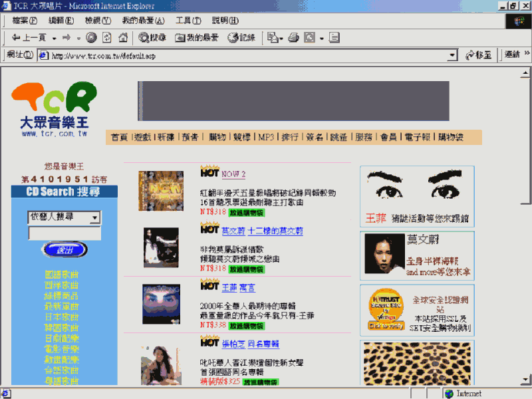The height and width of the screenshot is (399, 532).
Task: Click the Print icon in the toolbar
Action: tap(293, 38)
